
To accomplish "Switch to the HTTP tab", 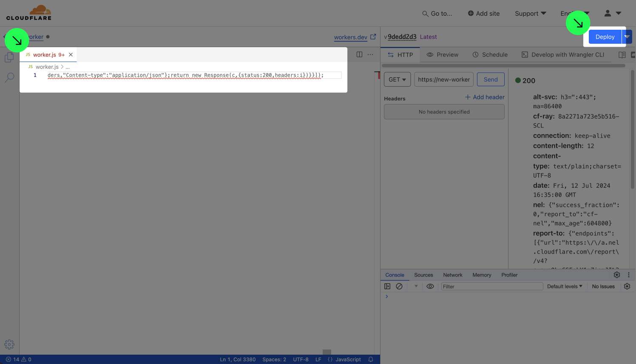I will coord(400,55).
